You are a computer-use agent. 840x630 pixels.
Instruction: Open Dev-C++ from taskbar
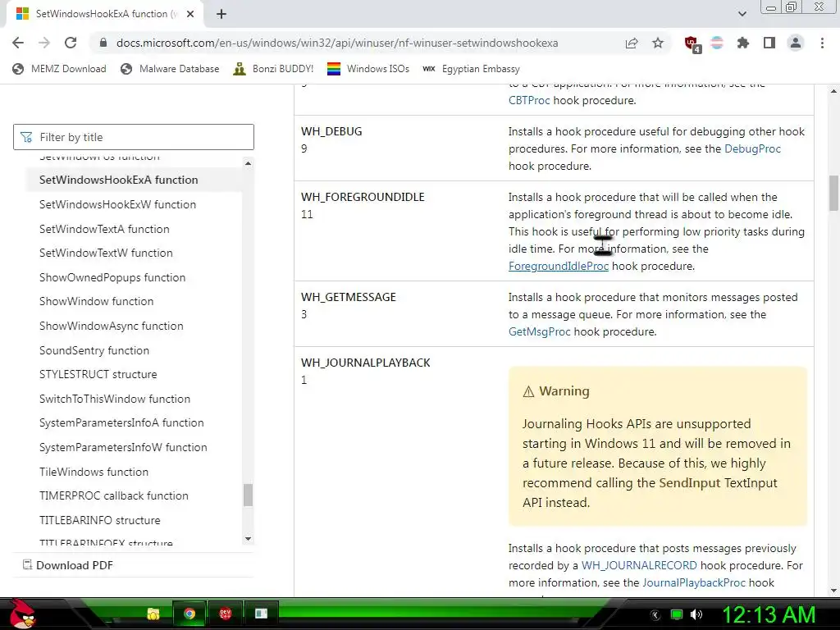pyautogui.click(x=225, y=614)
